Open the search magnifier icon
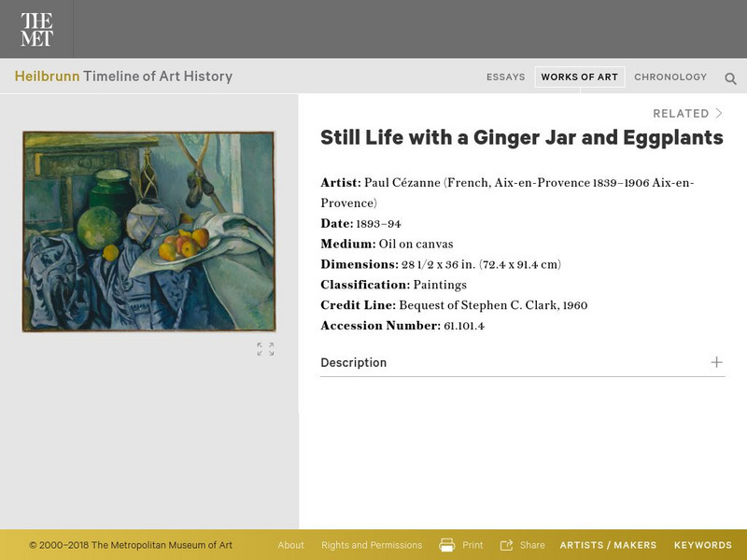Viewport: 747px width, 560px height. (730, 78)
